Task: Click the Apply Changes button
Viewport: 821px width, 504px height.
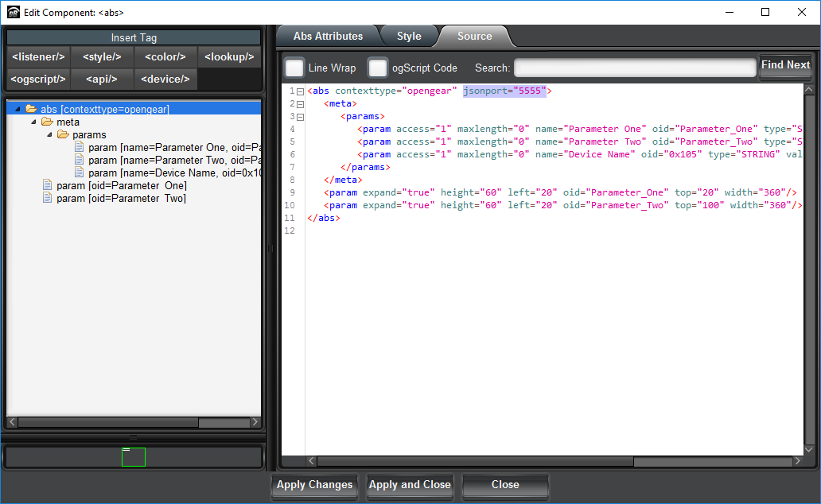Action: [x=314, y=485]
